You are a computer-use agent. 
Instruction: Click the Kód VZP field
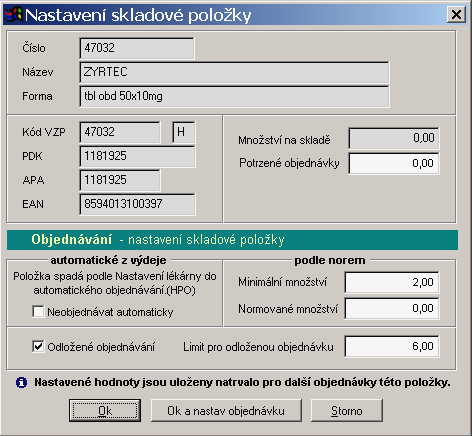click(120, 132)
